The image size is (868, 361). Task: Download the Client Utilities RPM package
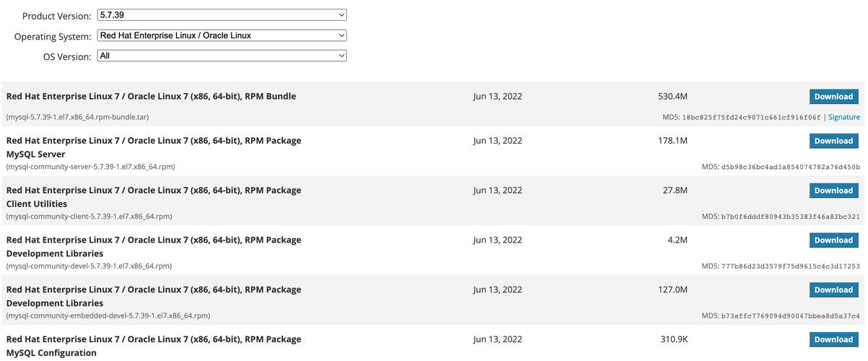pos(833,191)
